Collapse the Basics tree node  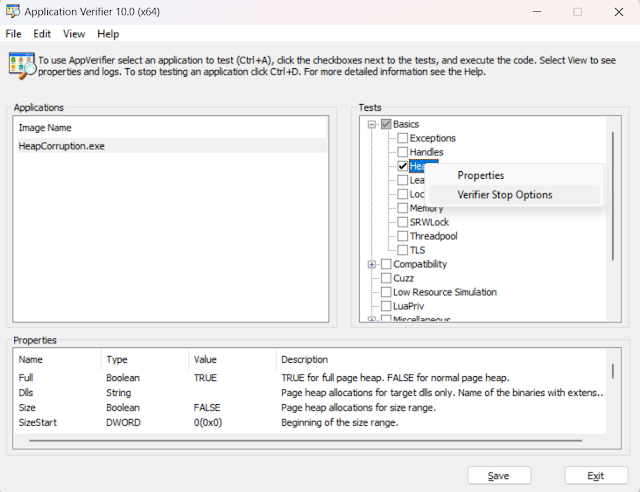tap(371, 124)
